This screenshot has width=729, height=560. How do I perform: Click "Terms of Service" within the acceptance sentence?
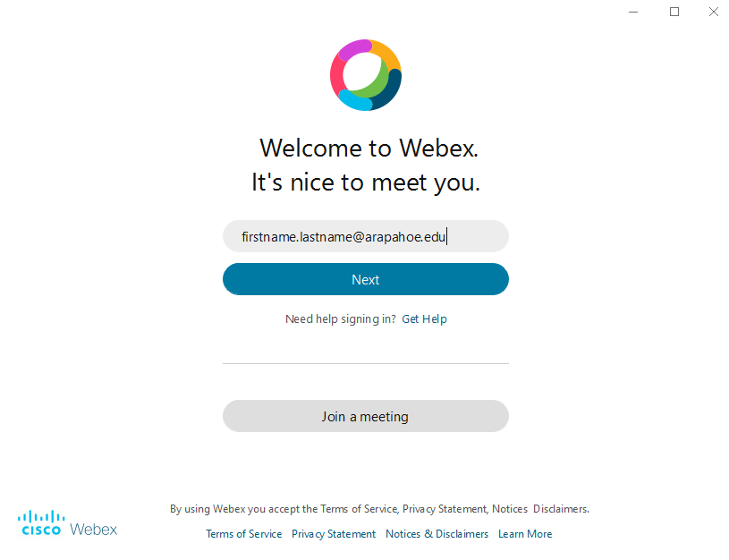[x=358, y=509]
